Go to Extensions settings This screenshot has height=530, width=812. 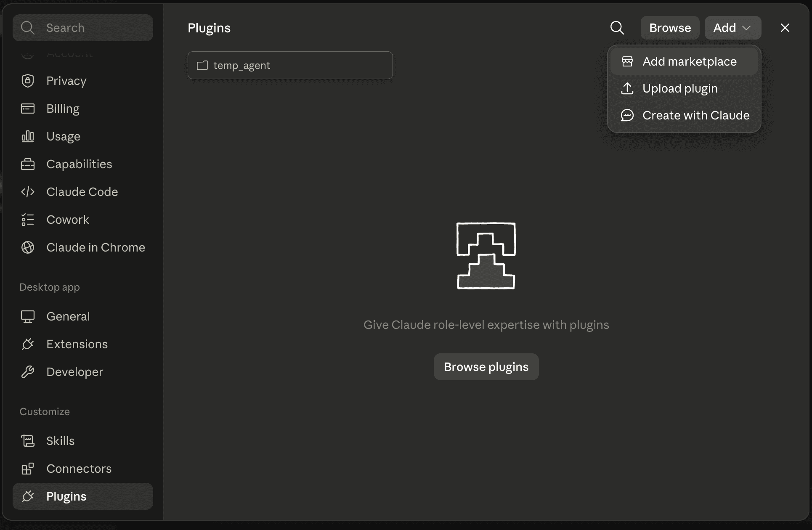tap(83, 344)
